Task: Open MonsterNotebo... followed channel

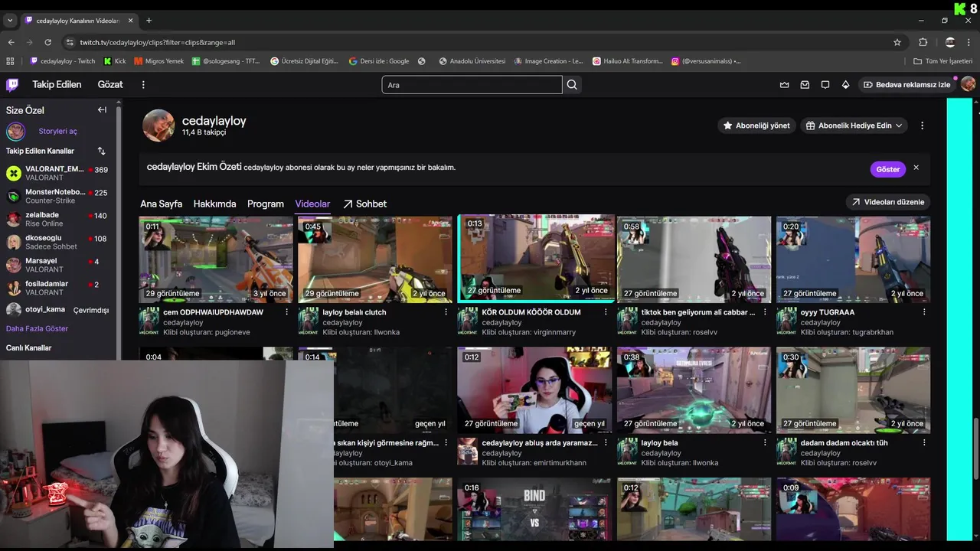Action: click(x=60, y=196)
